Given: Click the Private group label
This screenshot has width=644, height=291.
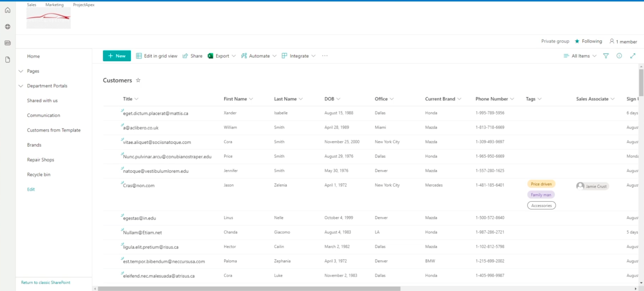Looking at the screenshot, I should 555,41.
